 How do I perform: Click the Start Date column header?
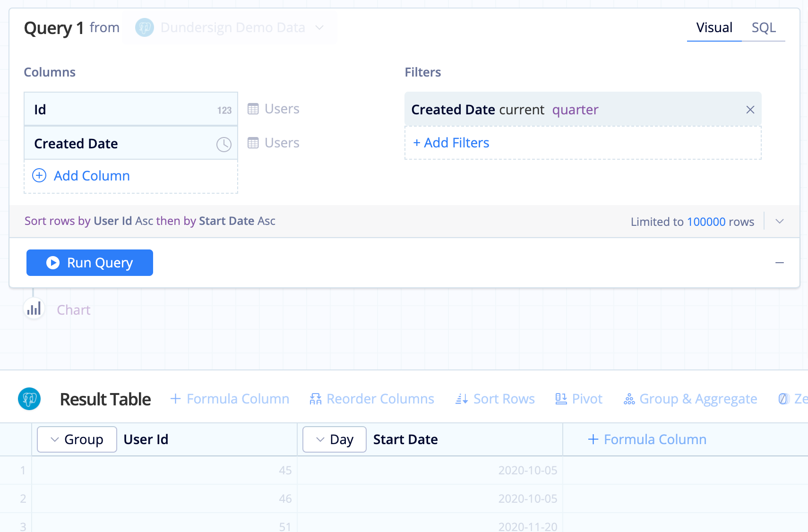pos(405,439)
